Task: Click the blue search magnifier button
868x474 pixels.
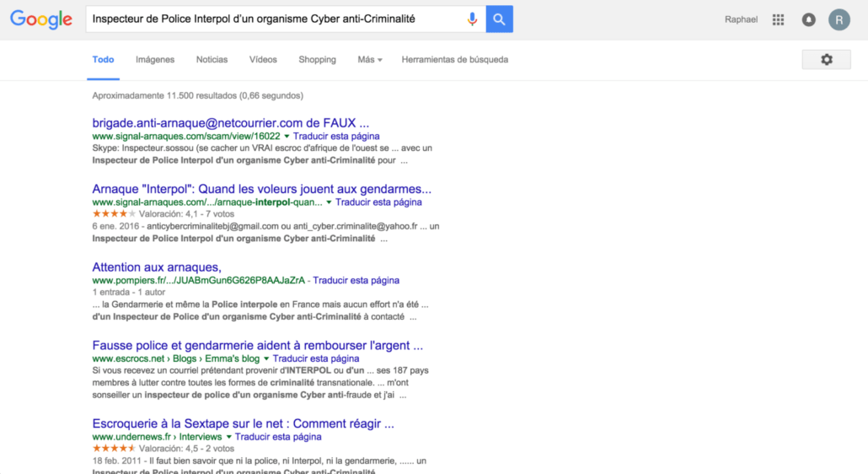Action: click(x=500, y=19)
